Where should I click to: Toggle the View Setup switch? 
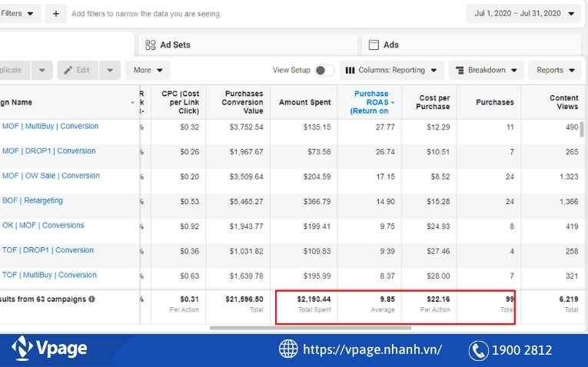(x=324, y=71)
